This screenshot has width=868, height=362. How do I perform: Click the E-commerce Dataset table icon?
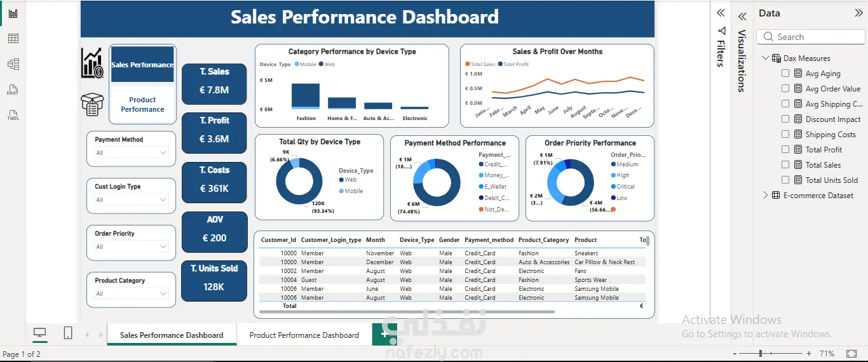click(776, 196)
